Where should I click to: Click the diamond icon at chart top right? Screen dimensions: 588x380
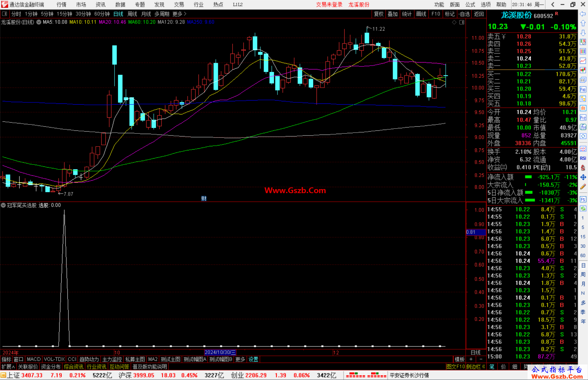coord(454,22)
